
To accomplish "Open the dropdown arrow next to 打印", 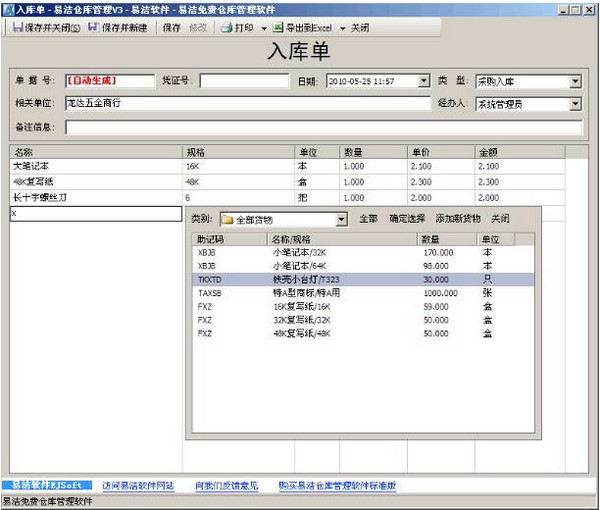I will pyautogui.click(x=264, y=28).
